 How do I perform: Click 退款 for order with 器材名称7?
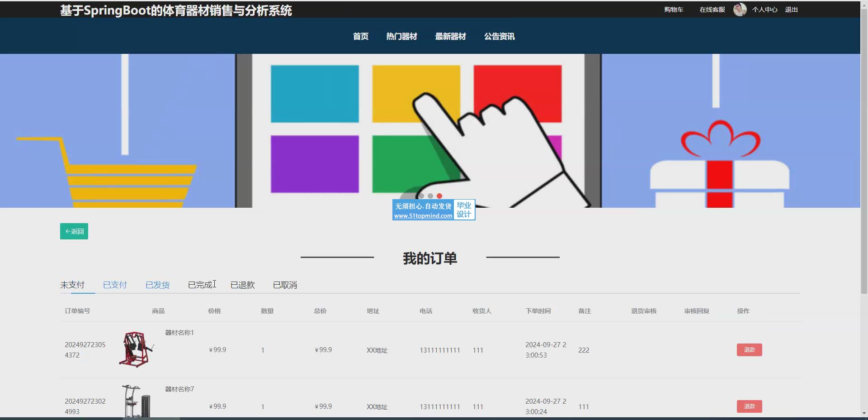tap(749, 406)
